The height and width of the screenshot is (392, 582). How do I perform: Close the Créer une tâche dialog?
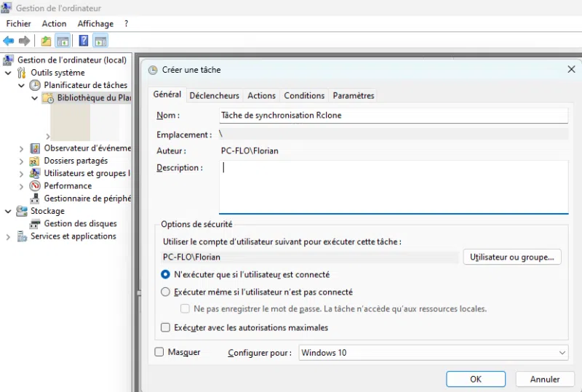click(x=572, y=69)
